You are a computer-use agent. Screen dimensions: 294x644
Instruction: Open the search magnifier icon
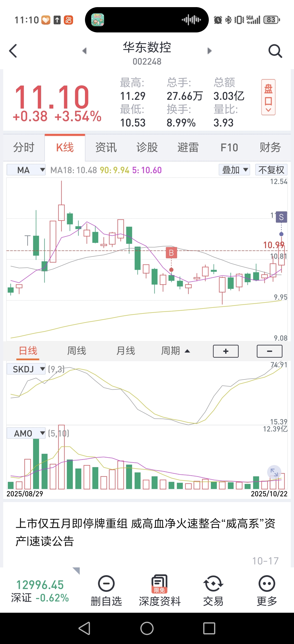point(275,51)
